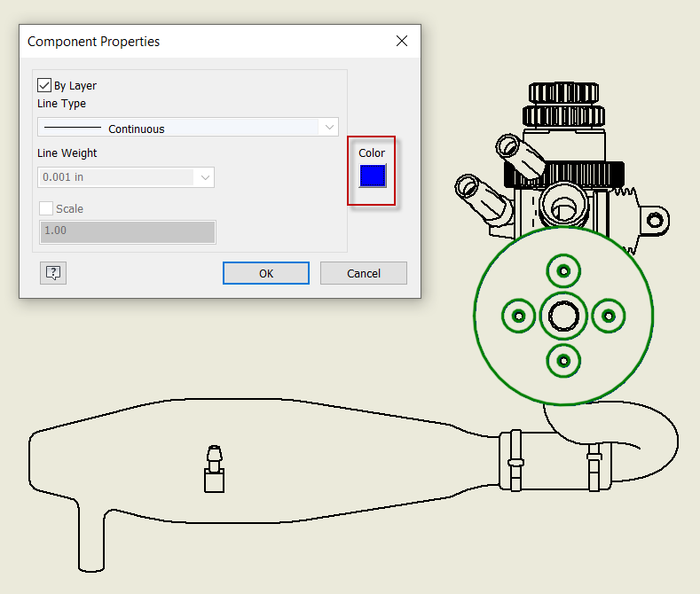The image size is (700, 594).
Task: Open the Line Type dropdown
Action: click(x=188, y=127)
